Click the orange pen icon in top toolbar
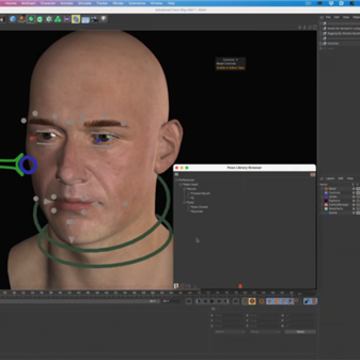360x360 pixels. [22, 19]
